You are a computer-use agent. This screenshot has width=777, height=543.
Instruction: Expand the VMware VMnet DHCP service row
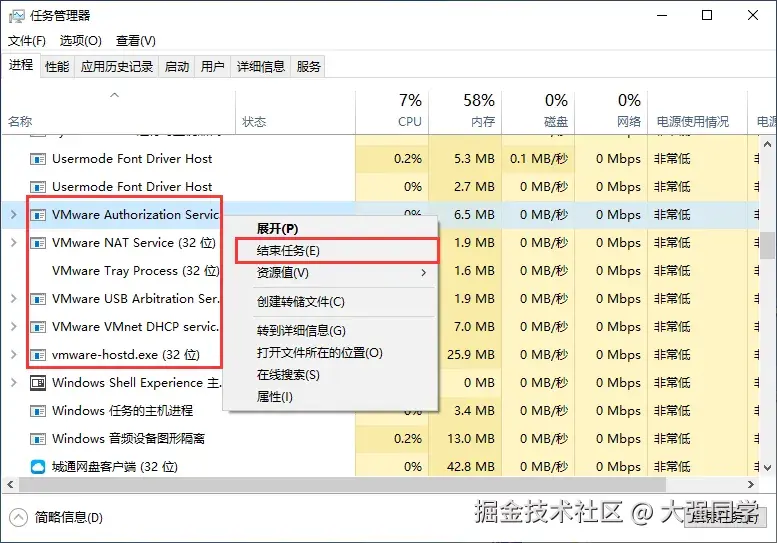[13, 326]
